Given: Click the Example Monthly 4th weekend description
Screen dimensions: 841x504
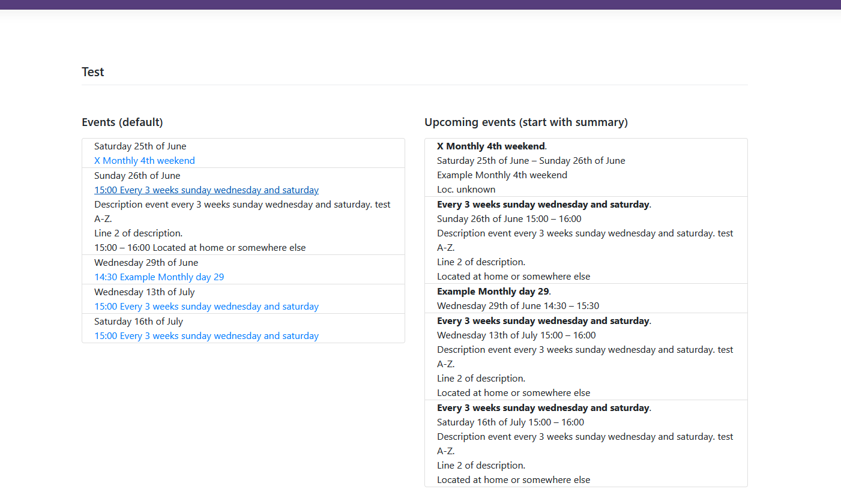Looking at the screenshot, I should pyautogui.click(x=502, y=175).
